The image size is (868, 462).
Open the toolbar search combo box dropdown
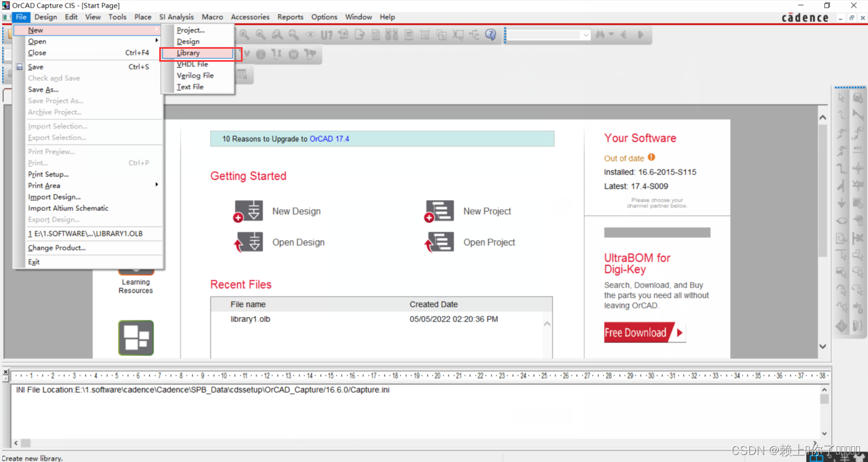coord(586,35)
